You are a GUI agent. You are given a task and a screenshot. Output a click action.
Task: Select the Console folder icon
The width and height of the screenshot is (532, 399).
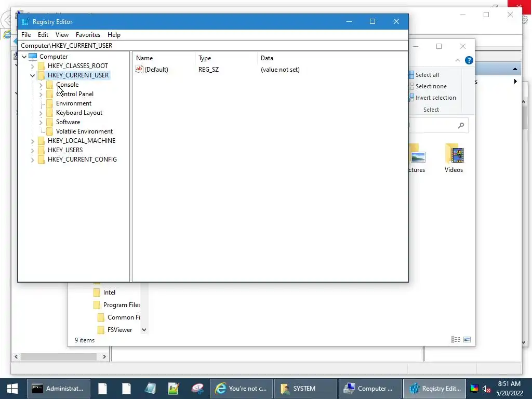49,85
